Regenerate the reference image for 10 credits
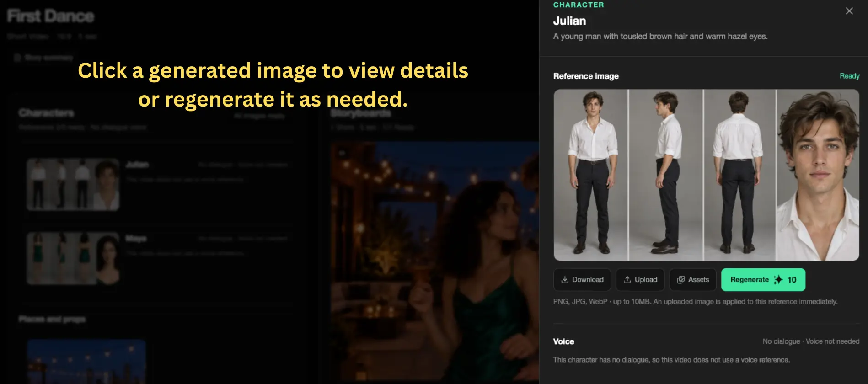 point(763,280)
